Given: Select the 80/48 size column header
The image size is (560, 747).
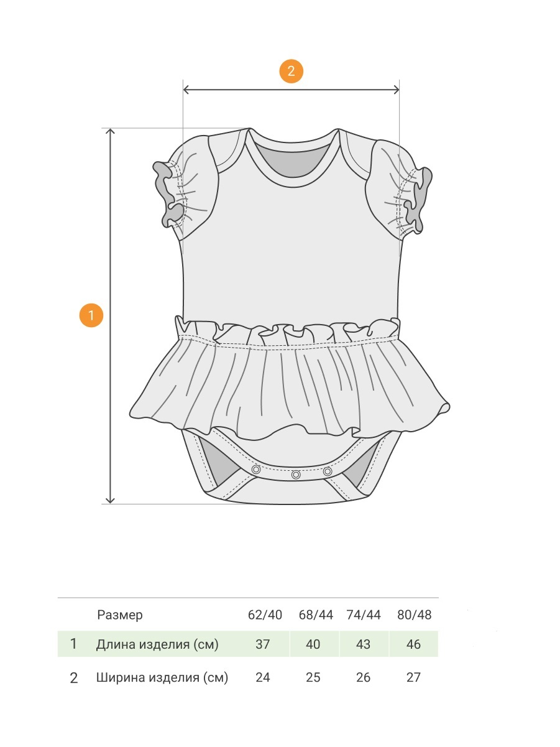Looking at the screenshot, I should tap(415, 615).
